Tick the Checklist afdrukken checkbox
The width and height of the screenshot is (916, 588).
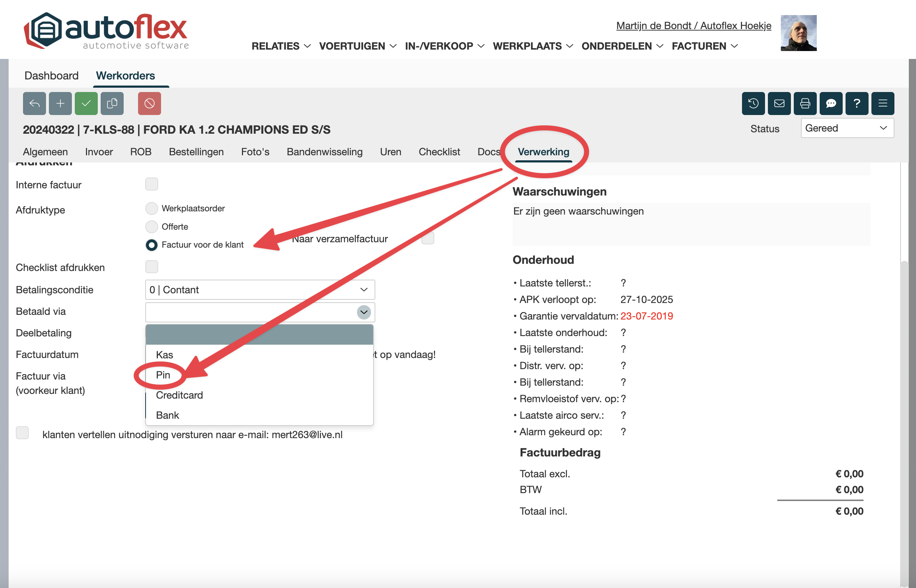click(152, 267)
